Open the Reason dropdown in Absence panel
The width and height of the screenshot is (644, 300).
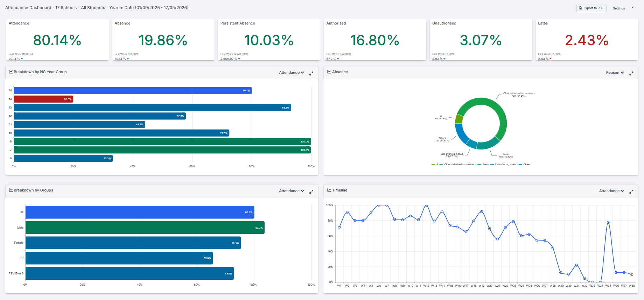tap(615, 72)
